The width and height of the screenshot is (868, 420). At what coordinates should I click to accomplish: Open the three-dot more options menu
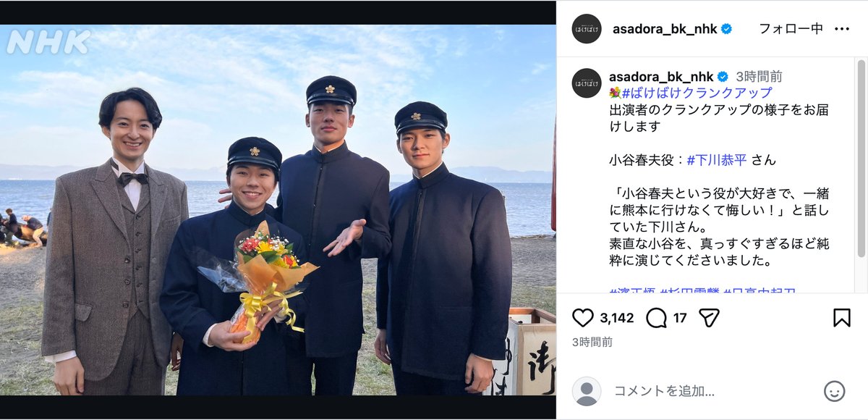[842, 29]
